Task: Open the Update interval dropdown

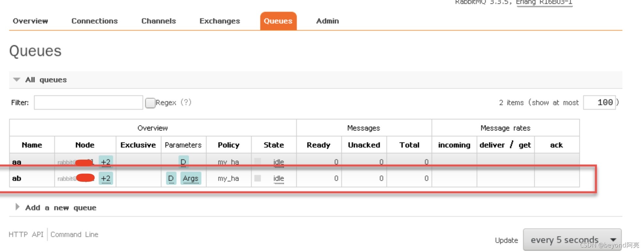Action: pos(572,240)
